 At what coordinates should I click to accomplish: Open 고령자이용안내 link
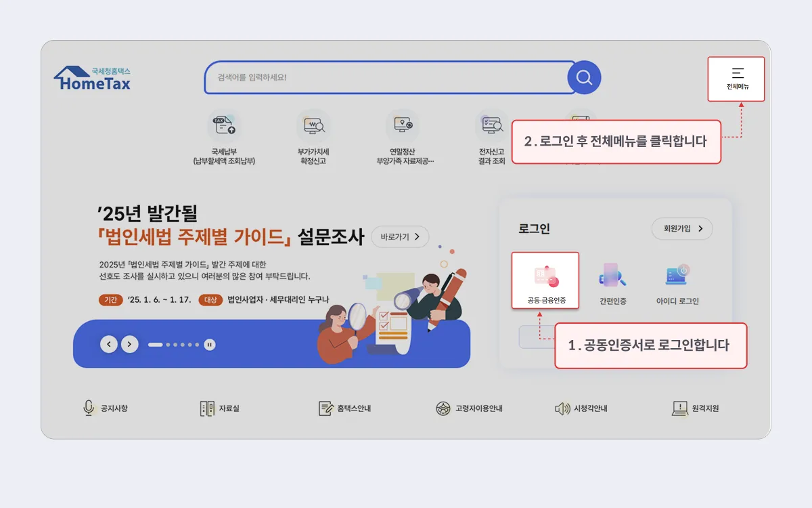tap(469, 408)
